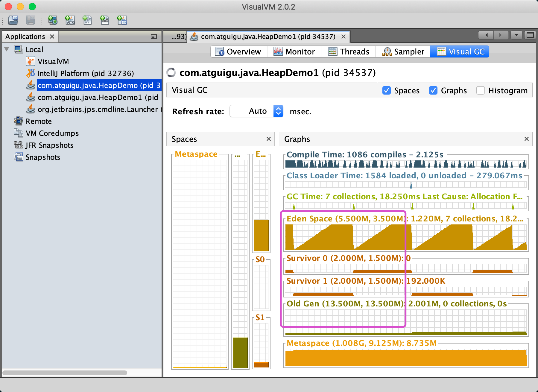Select the JFR Snapshots node
Viewport: 538px width, 392px height.
(49, 145)
